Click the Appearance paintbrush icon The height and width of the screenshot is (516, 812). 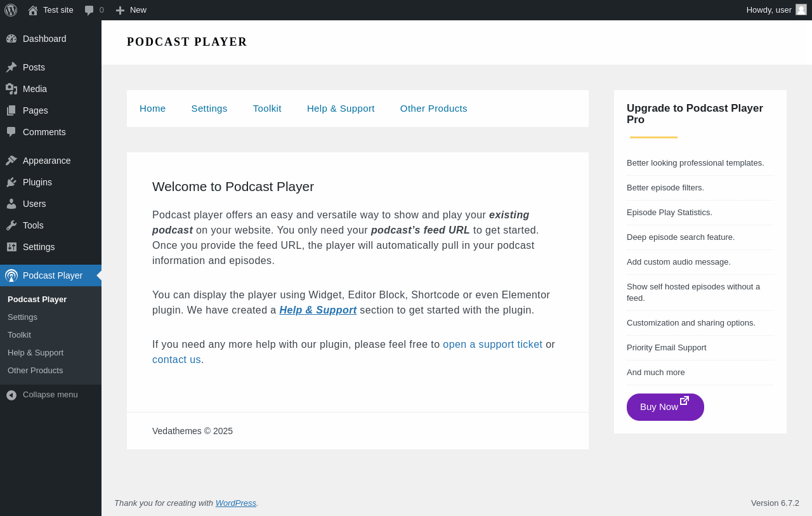click(11, 161)
